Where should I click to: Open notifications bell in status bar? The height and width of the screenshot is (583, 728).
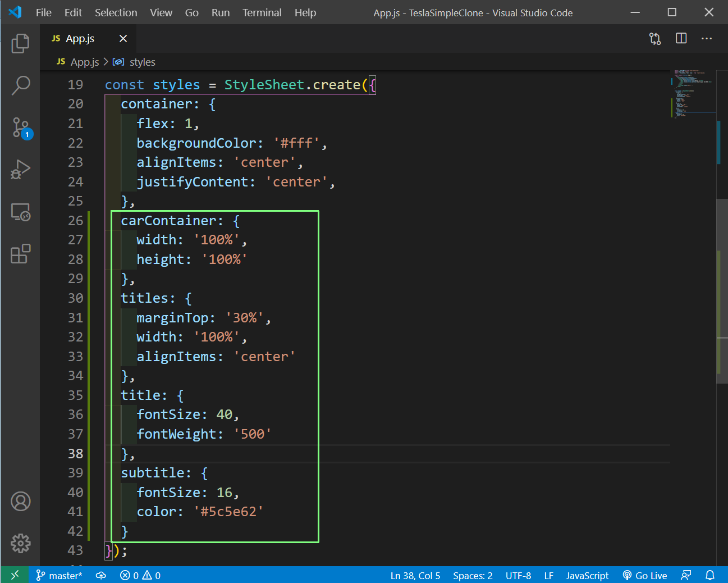click(x=710, y=575)
